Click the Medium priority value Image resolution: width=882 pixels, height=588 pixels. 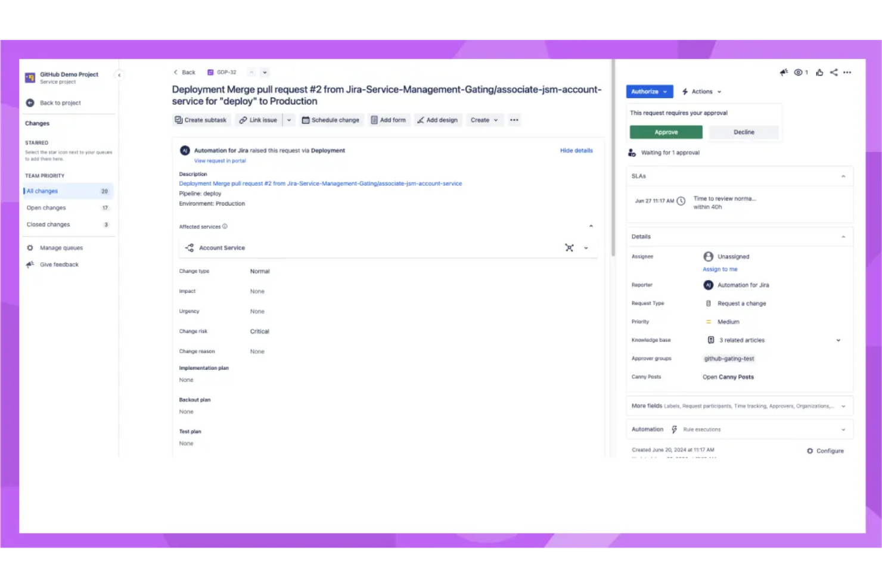click(x=723, y=322)
